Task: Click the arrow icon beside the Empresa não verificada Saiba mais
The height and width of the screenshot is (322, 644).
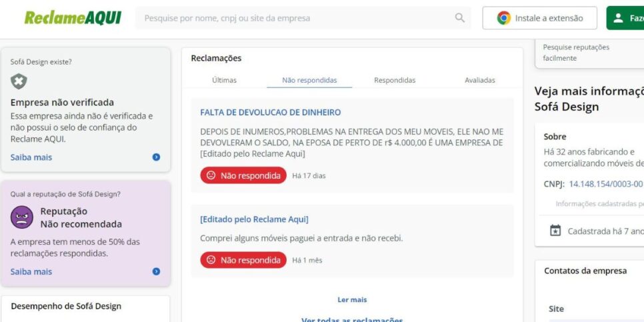Action: tap(156, 157)
